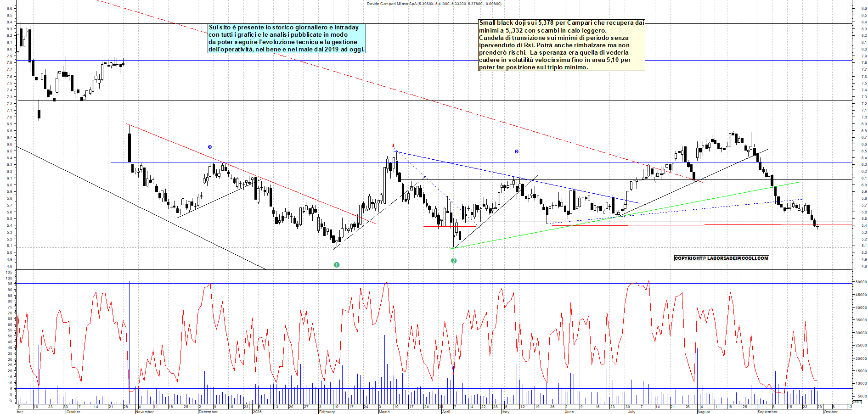The height and width of the screenshot is (414, 868).
Task: Select the June label on the date axis
Action: 569,412
